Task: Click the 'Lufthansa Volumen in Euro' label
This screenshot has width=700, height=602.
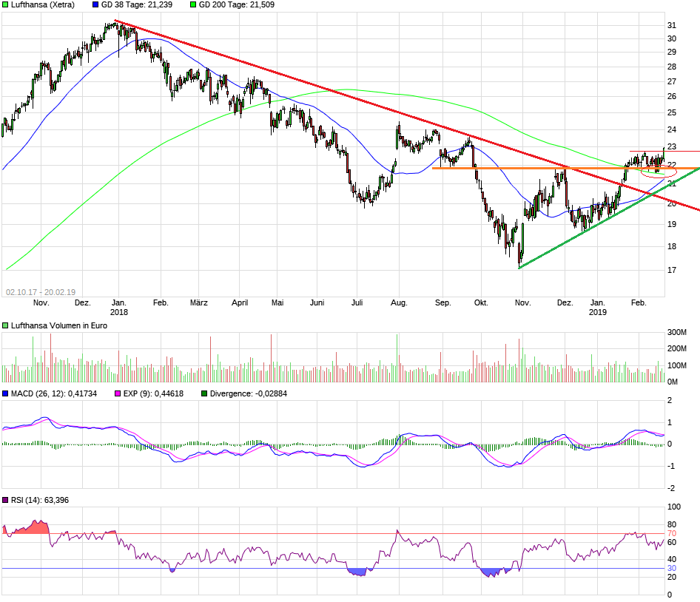Action: point(59,325)
